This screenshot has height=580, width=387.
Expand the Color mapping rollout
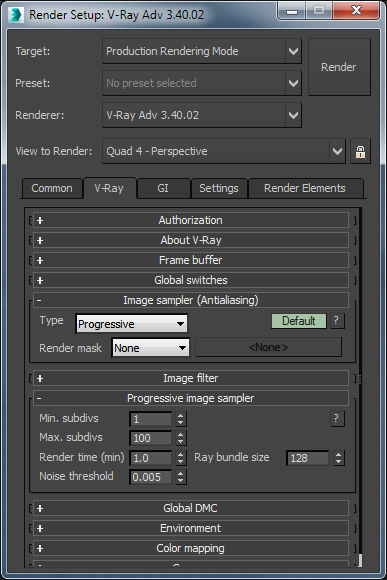pyautogui.click(x=191, y=548)
